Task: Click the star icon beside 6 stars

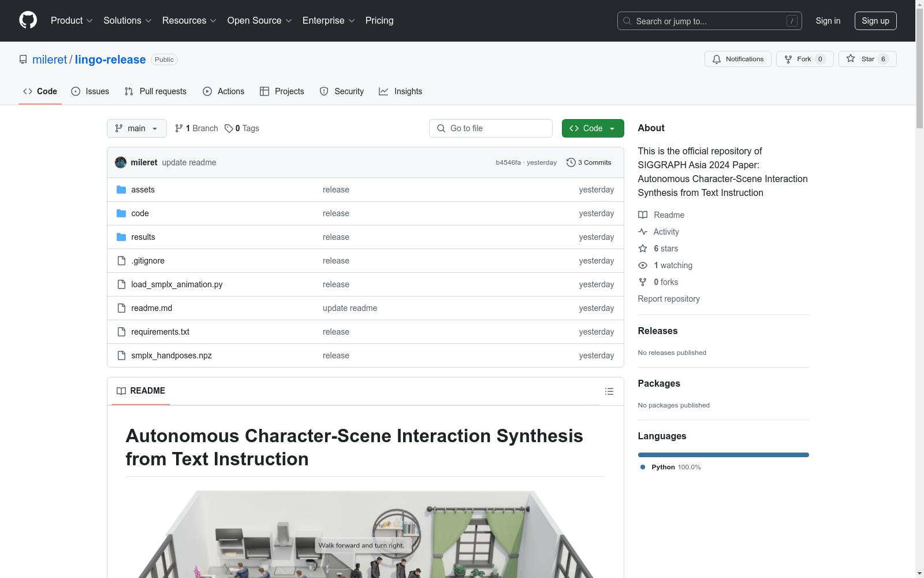Action: pyautogui.click(x=643, y=249)
